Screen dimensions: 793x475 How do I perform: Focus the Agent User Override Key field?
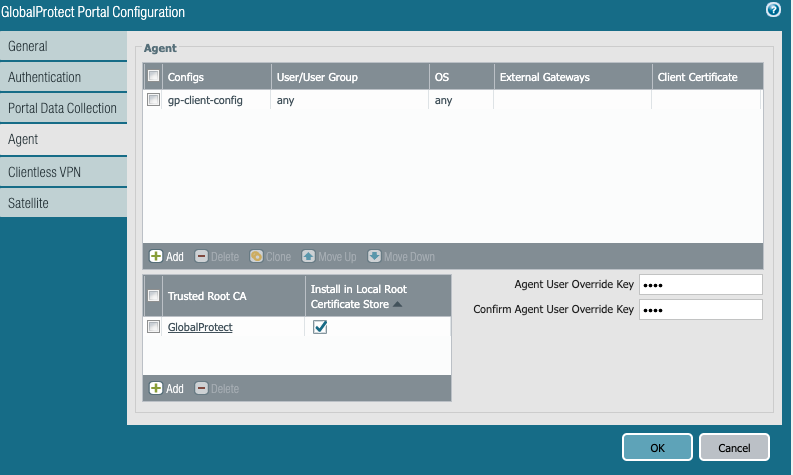pos(700,284)
